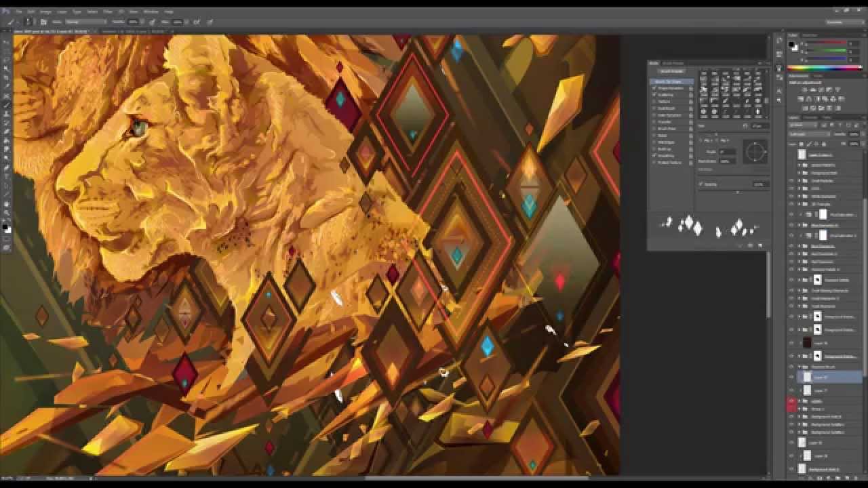Select the Type tool
Screen dimensions: 868x488
(x=7, y=176)
